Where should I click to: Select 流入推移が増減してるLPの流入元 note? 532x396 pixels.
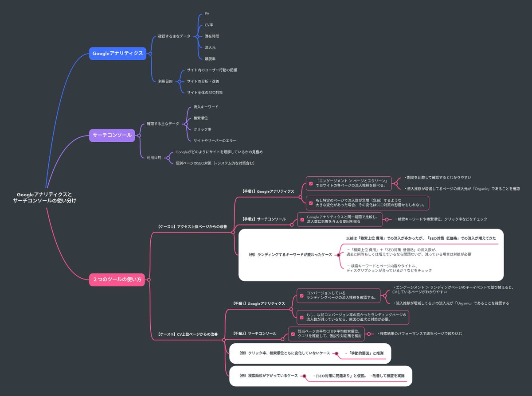(x=450, y=303)
